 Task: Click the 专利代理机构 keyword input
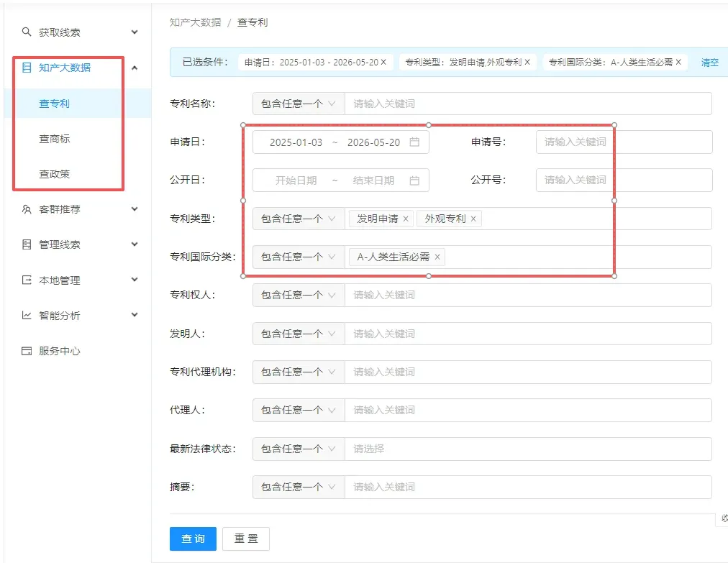click(x=528, y=372)
